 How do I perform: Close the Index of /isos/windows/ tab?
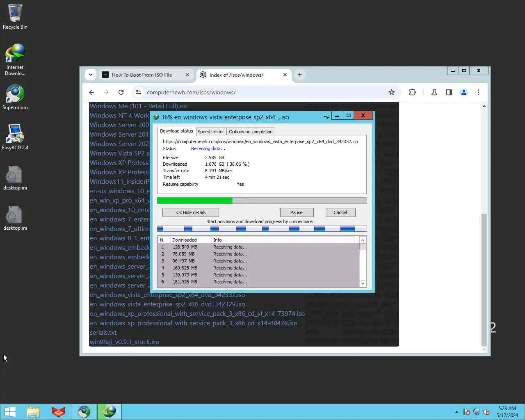pos(285,75)
